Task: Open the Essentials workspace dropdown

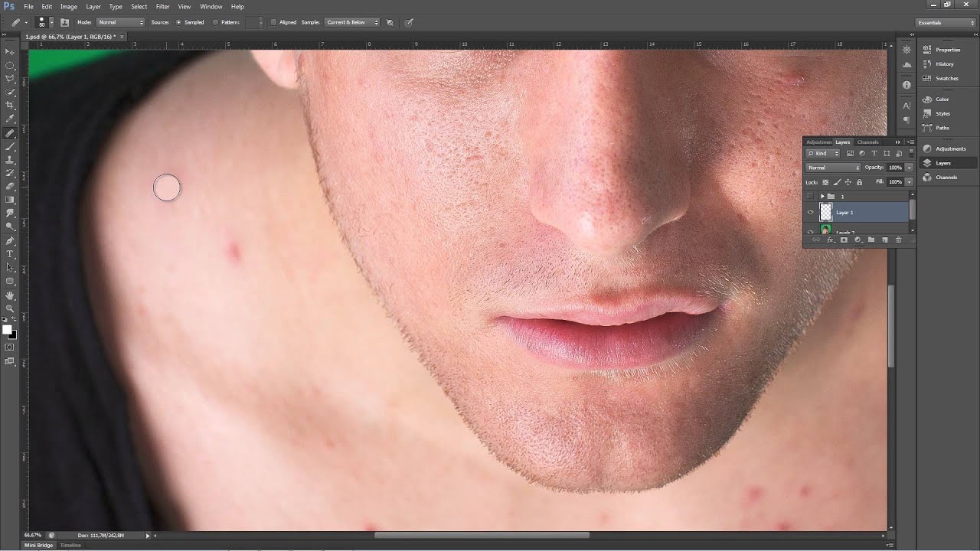Action: click(946, 22)
